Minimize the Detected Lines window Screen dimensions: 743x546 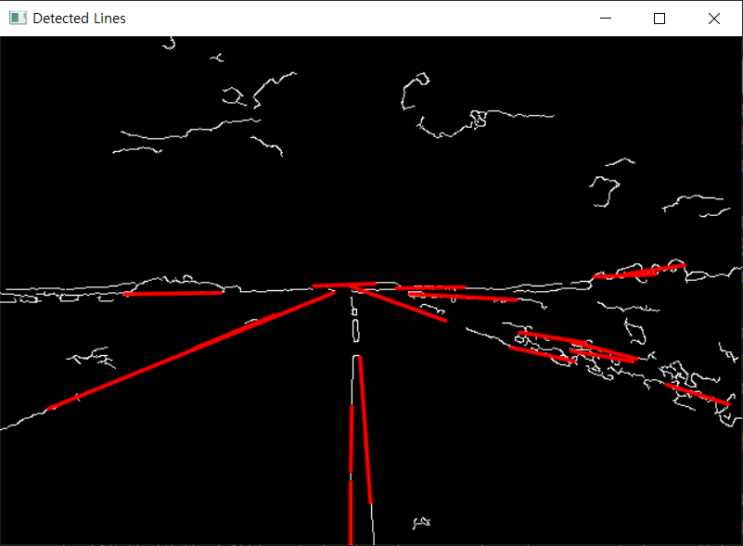pos(606,18)
